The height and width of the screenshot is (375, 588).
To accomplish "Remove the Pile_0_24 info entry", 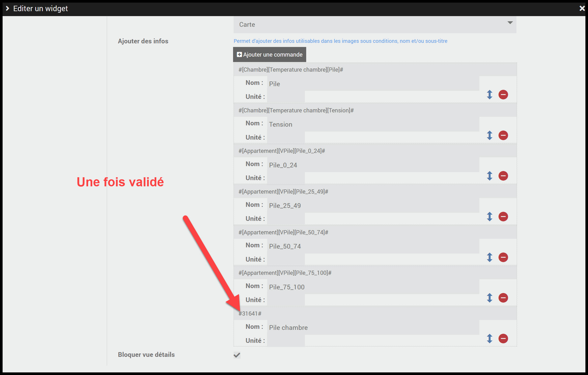I will pos(503,176).
